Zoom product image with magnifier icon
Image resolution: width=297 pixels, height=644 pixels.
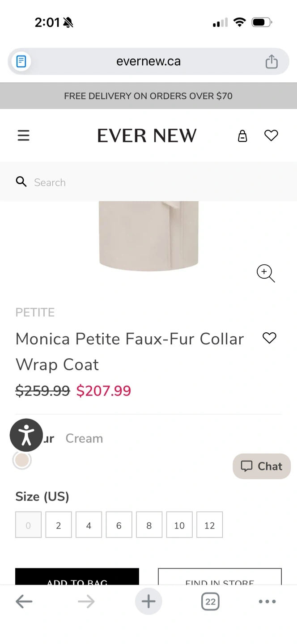[265, 273]
